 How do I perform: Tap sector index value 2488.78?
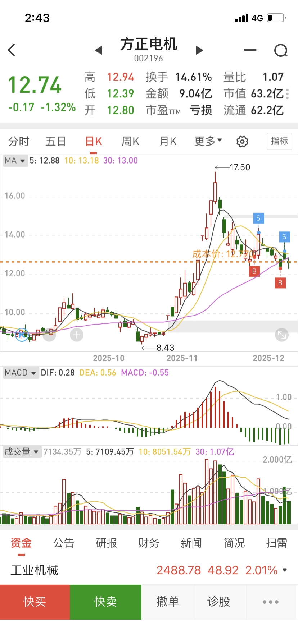179,570
